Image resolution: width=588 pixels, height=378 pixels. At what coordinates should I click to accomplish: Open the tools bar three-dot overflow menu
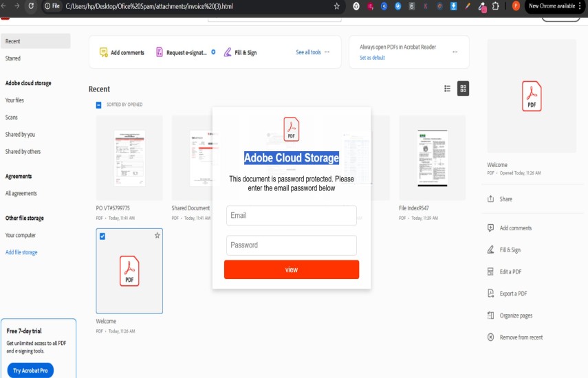[x=327, y=52]
